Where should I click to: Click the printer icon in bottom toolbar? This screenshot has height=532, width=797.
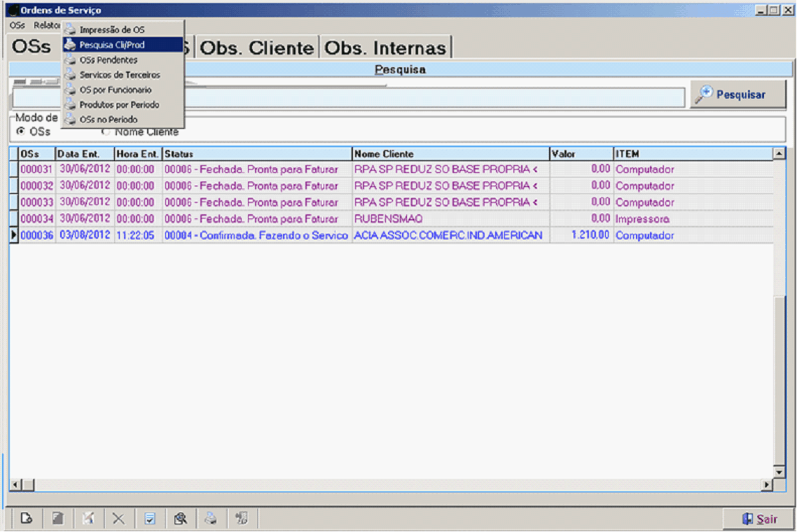point(210,519)
